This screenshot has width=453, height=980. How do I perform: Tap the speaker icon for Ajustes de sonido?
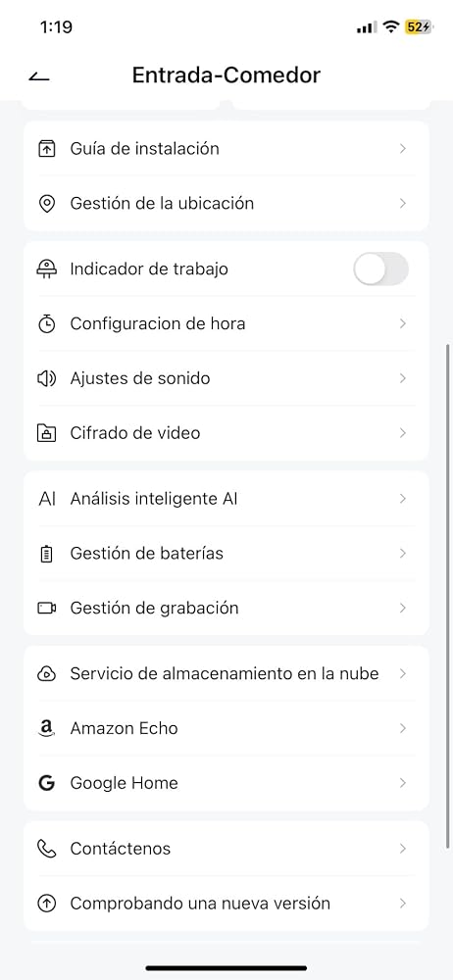click(x=47, y=378)
